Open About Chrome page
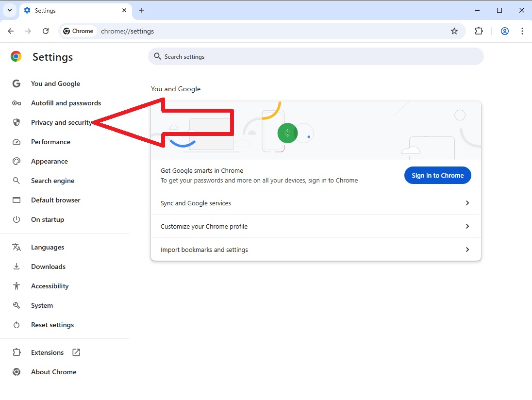Image resolution: width=532 pixels, height=400 pixels. [x=53, y=372]
